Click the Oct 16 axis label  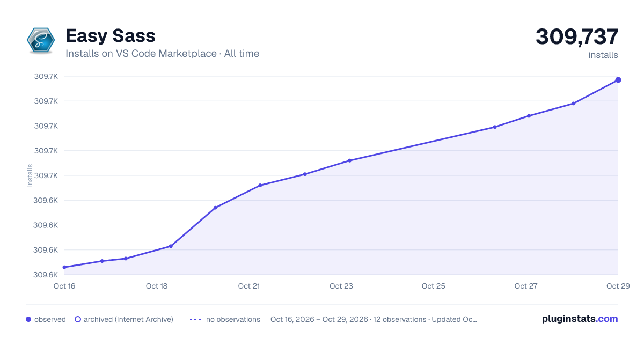coord(64,286)
